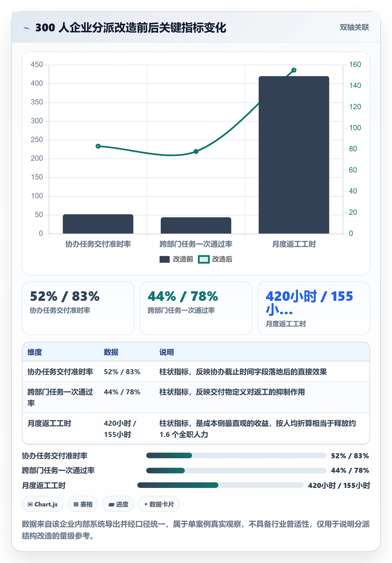Click the description text mentioning 1.6 个全职人力
This screenshot has height=563, width=392.
pos(258,429)
